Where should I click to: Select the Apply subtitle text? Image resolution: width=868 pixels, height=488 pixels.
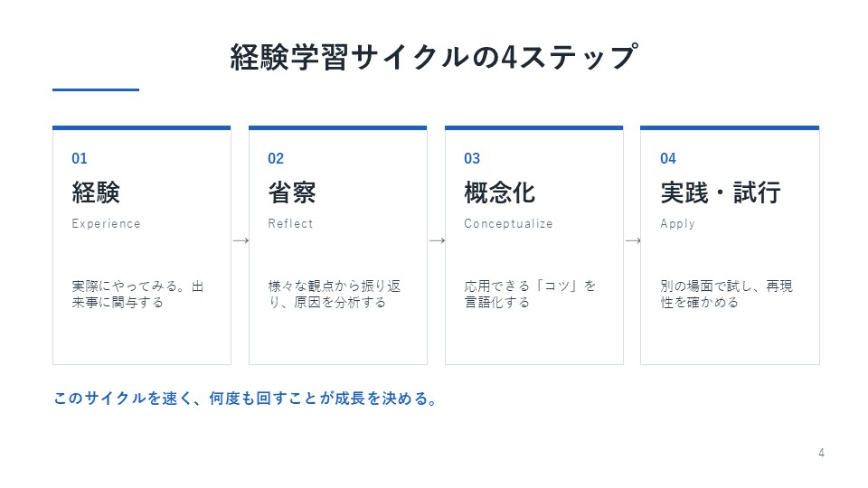point(677,224)
